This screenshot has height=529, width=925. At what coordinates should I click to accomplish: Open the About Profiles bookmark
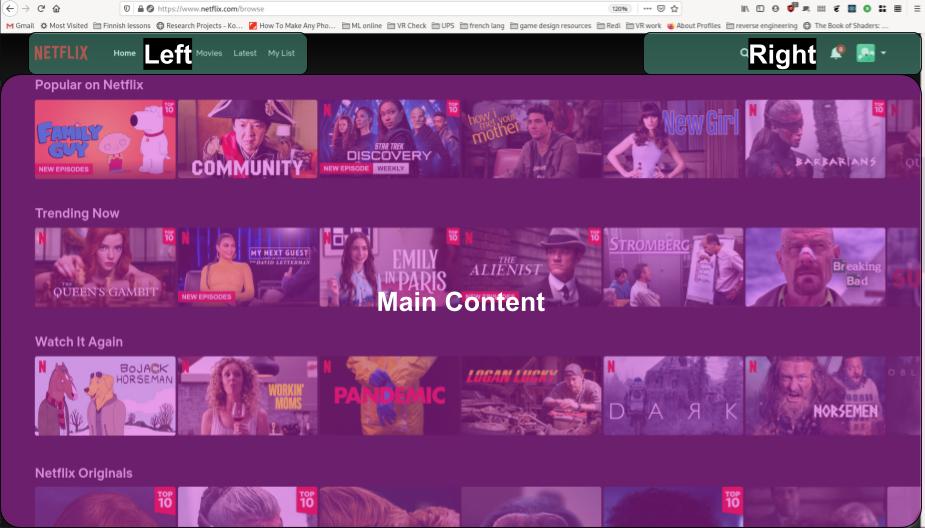tap(694, 26)
